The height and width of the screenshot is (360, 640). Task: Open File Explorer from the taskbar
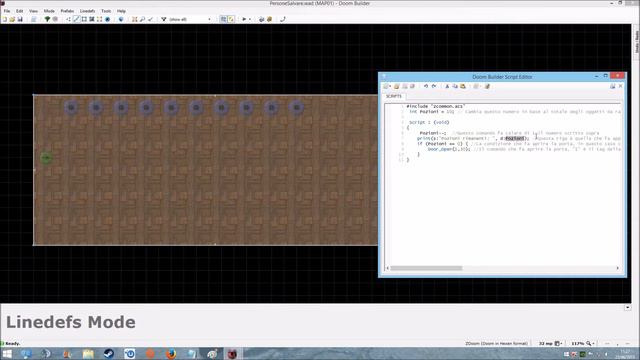pos(88,354)
